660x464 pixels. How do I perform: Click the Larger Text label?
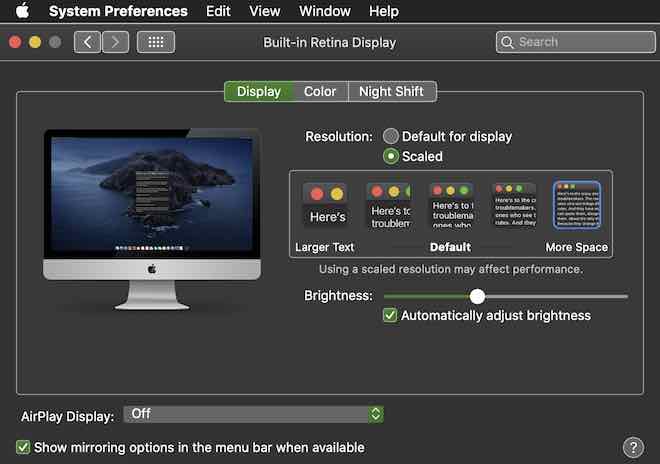click(325, 247)
